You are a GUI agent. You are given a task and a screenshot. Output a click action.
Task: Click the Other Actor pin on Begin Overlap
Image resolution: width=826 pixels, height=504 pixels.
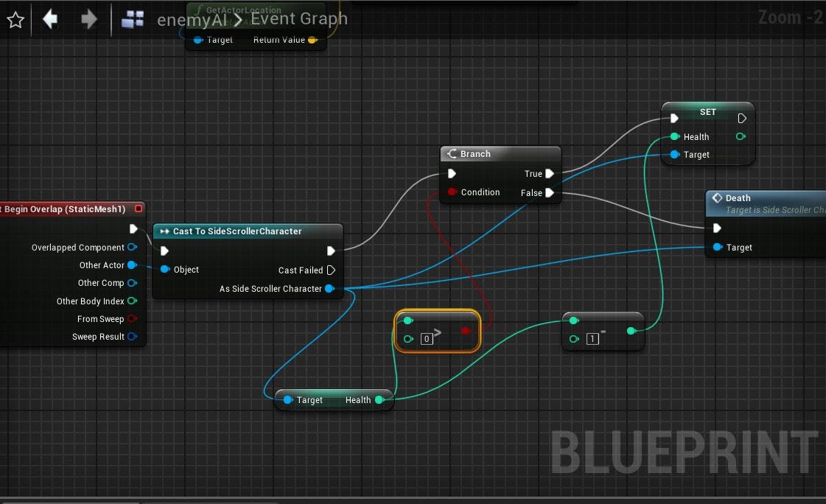pyautogui.click(x=132, y=265)
